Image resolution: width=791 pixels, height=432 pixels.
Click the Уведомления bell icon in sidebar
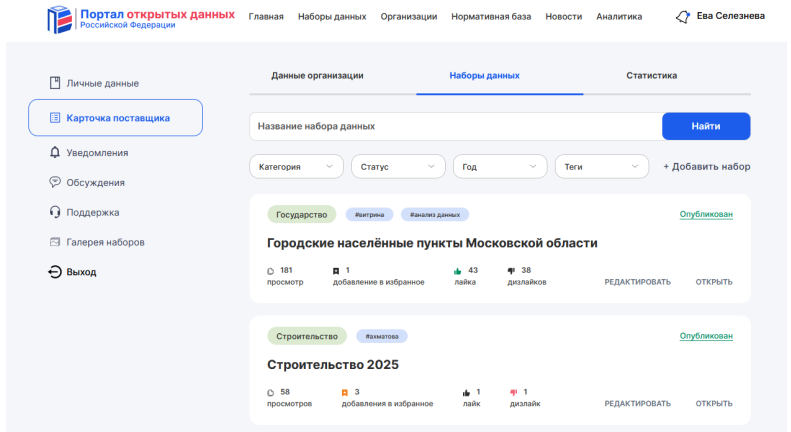point(55,152)
